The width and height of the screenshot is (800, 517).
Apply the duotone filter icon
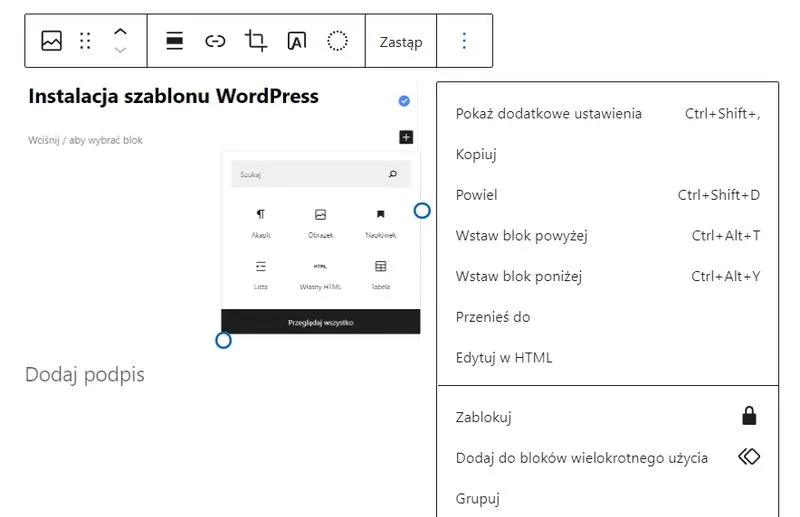click(x=337, y=41)
